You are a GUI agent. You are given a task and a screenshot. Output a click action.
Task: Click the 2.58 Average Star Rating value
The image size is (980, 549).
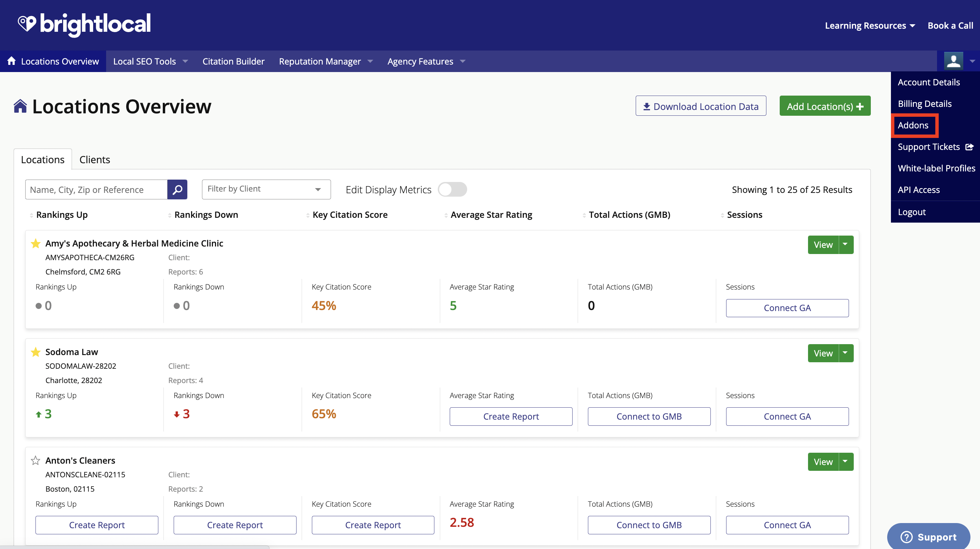(461, 523)
